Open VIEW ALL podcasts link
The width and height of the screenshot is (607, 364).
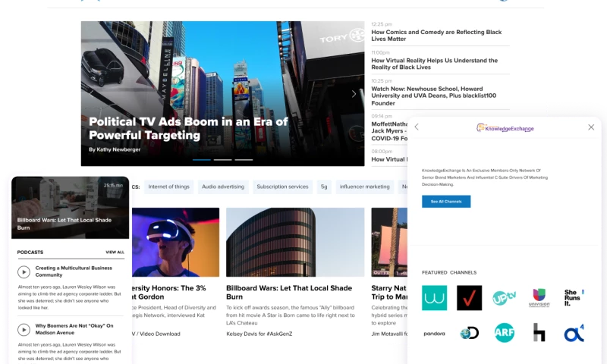click(115, 253)
